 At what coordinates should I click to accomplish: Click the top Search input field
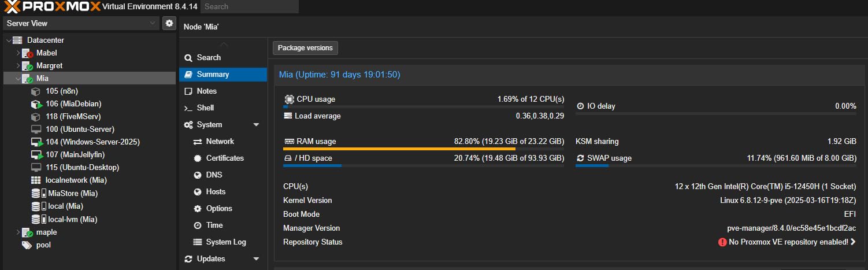250,7
